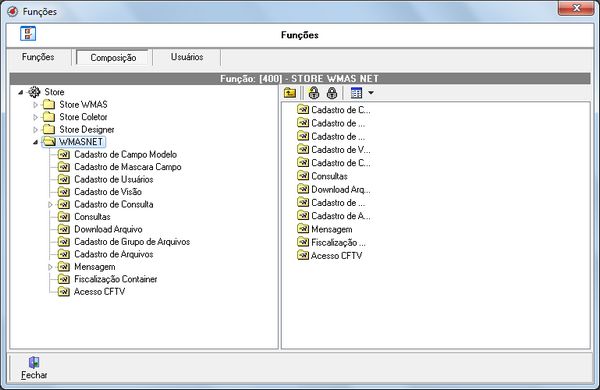Screen dimensions: 600x390
Task: Switch to the Funções tab
Action: point(38,57)
